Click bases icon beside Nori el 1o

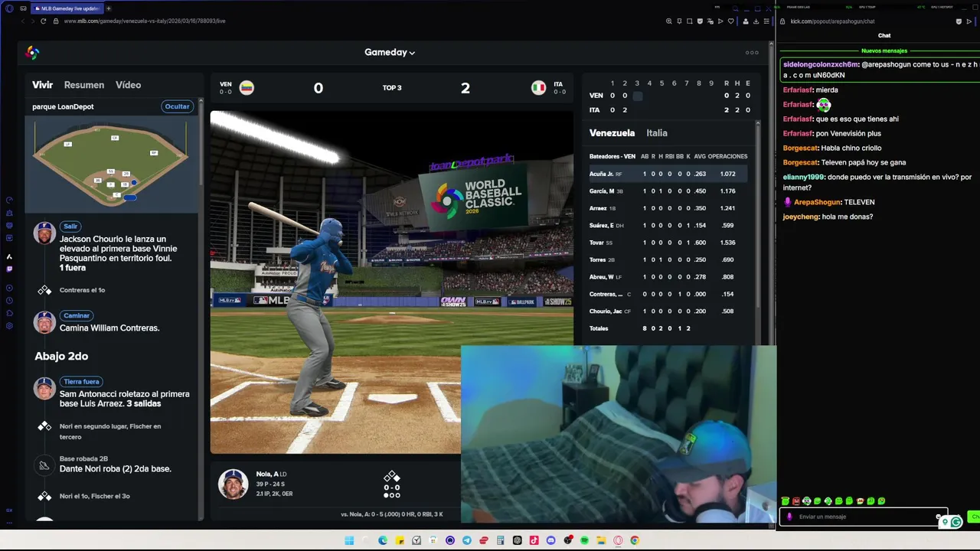(x=44, y=496)
